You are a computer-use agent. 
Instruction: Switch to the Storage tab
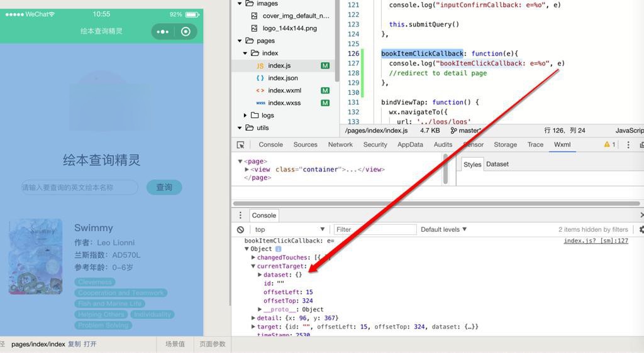[505, 144]
